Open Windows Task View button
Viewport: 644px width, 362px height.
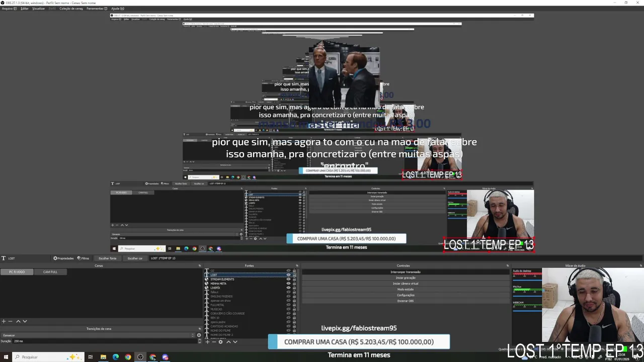click(x=91, y=357)
